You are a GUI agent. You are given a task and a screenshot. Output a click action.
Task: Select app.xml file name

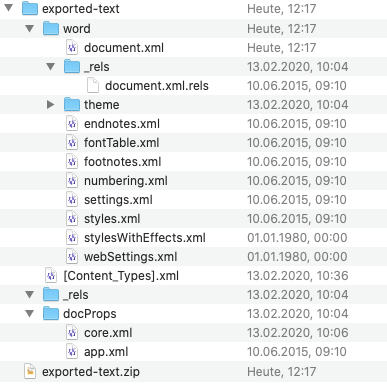click(106, 352)
